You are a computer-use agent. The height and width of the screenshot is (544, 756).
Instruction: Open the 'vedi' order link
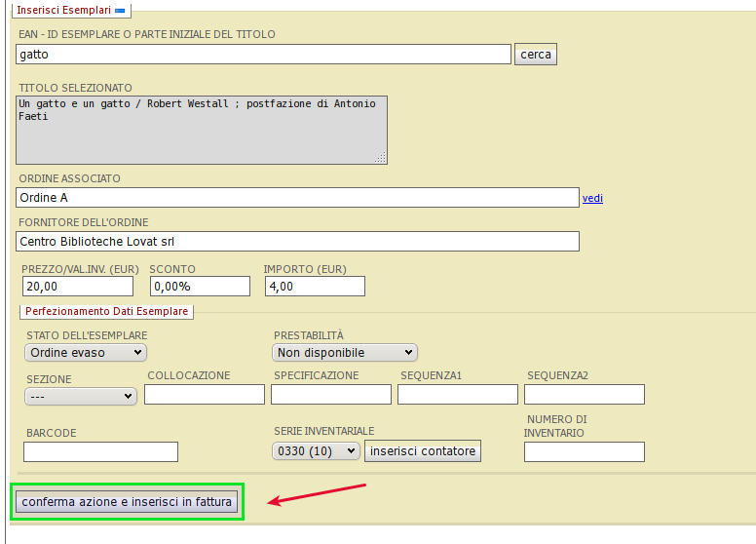coord(592,199)
